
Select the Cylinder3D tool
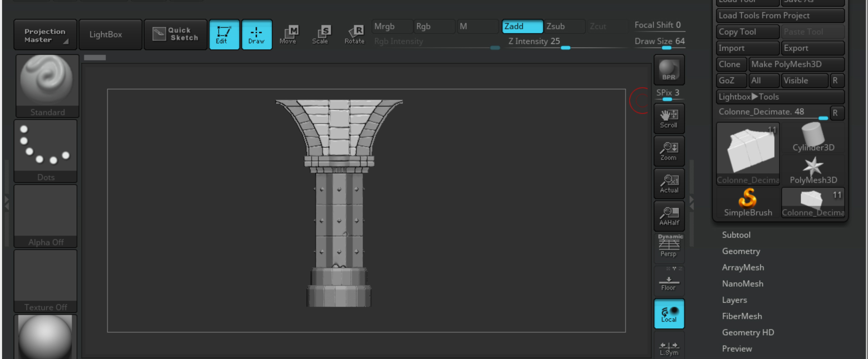[813, 137]
